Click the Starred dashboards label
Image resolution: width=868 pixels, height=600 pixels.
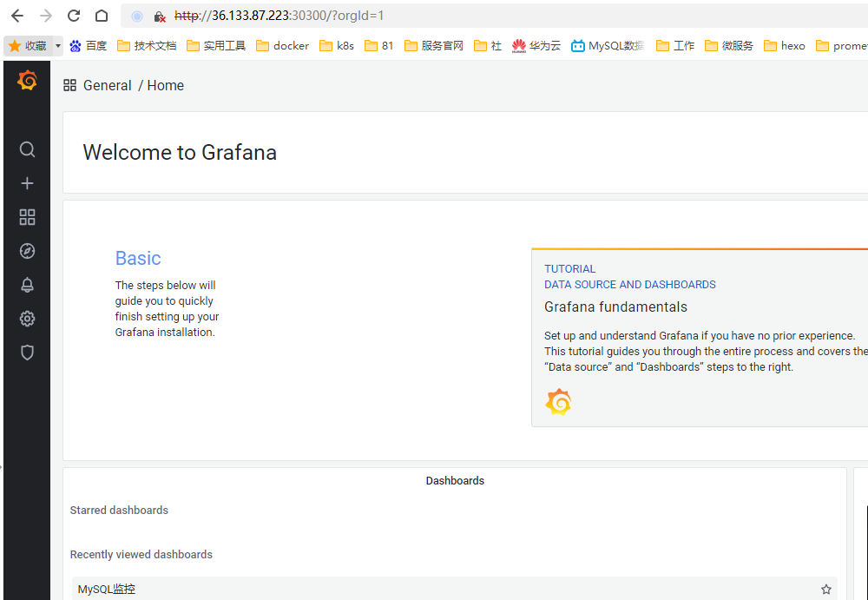coord(119,511)
